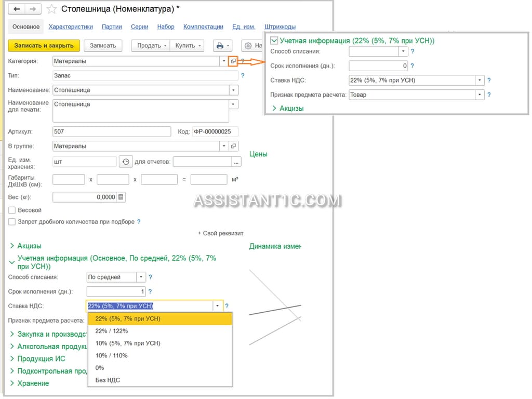The width and height of the screenshot is (532, 399).
Task: Expand the Закупка и производство section
Action: 48,334
